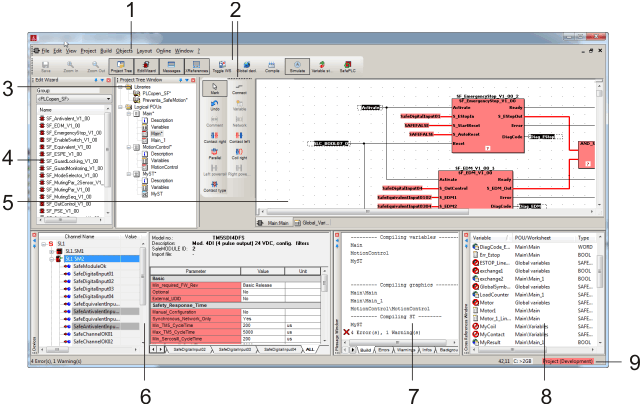Open the Warnings message tab
Screen dimensions: 644x406
coord(406,350)
